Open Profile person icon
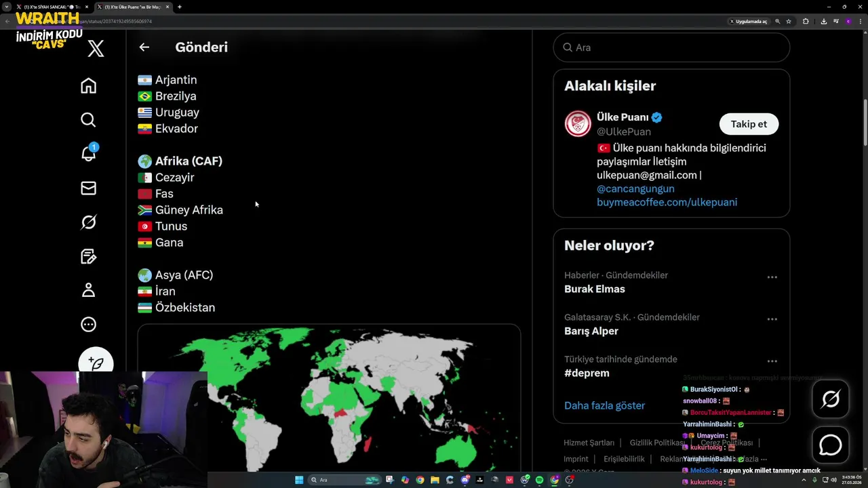This screenshot has height=488, width=868. pos(88,290)
